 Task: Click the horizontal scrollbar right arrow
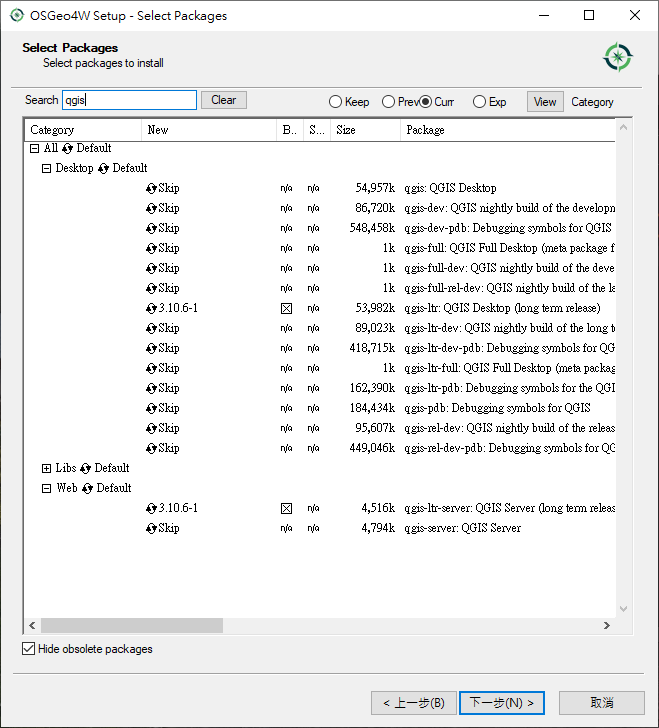(x=607, y=625)
